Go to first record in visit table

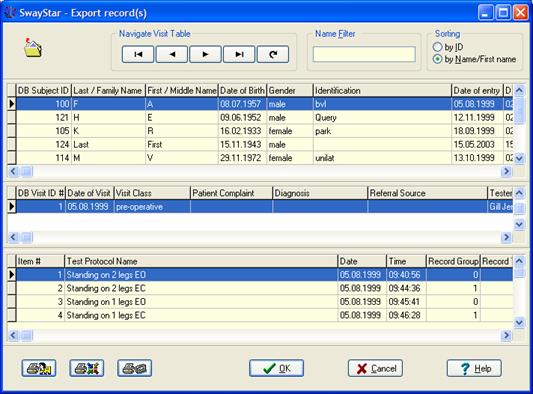point(138,54)
